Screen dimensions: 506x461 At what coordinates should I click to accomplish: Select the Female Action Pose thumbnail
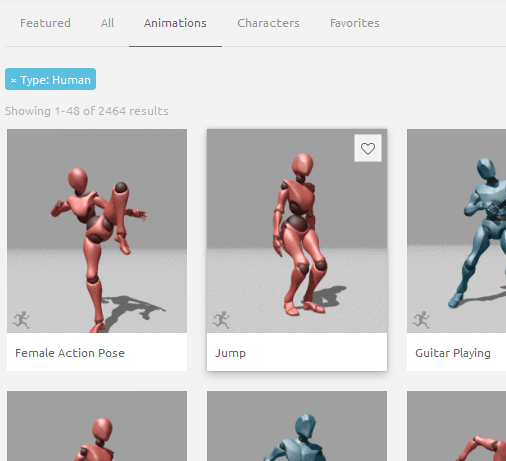click(97, 231)
